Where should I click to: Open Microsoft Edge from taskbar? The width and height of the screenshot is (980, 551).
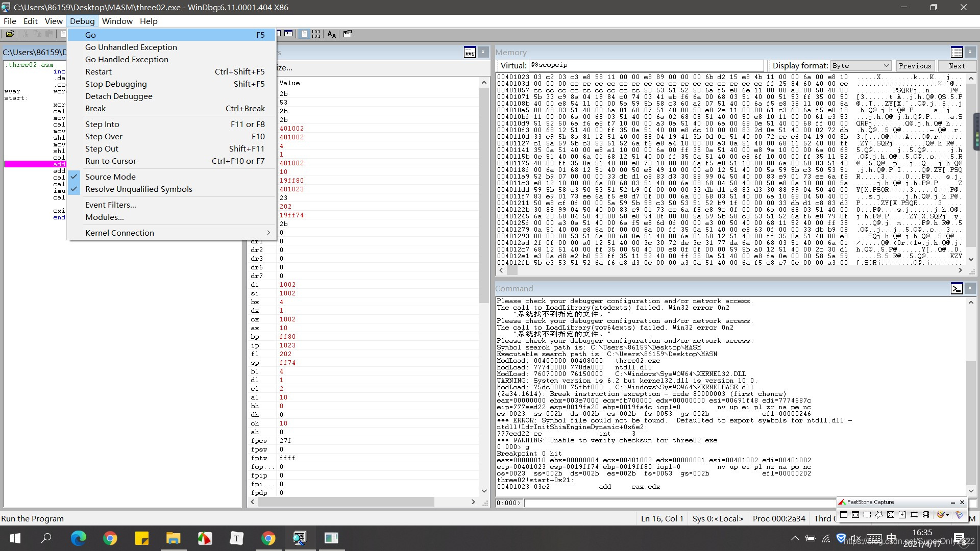tap(78, 538)
